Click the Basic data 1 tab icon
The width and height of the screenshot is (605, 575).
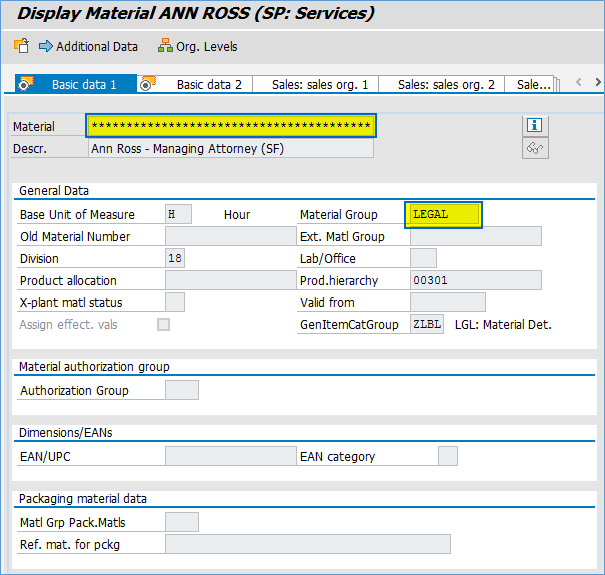(27, 84)
